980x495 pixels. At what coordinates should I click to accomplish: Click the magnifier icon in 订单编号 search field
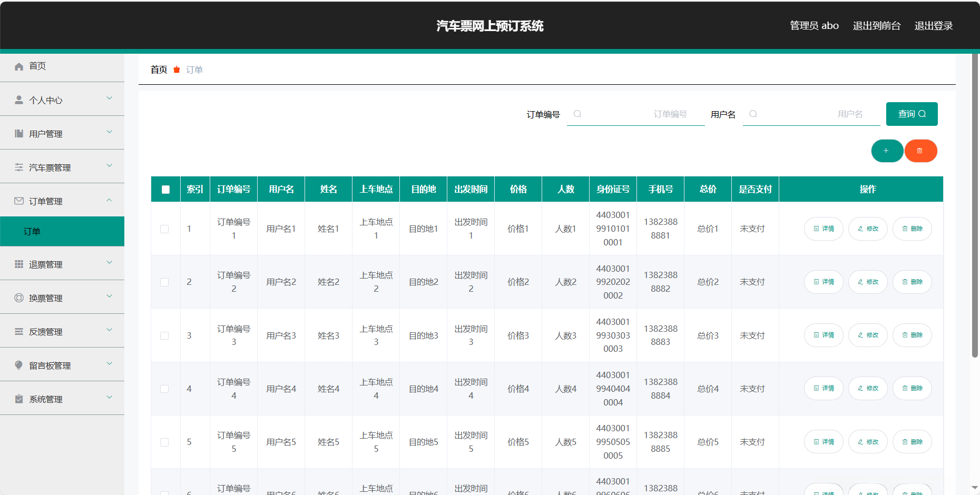pyautogui.click(x=577, y=114)
